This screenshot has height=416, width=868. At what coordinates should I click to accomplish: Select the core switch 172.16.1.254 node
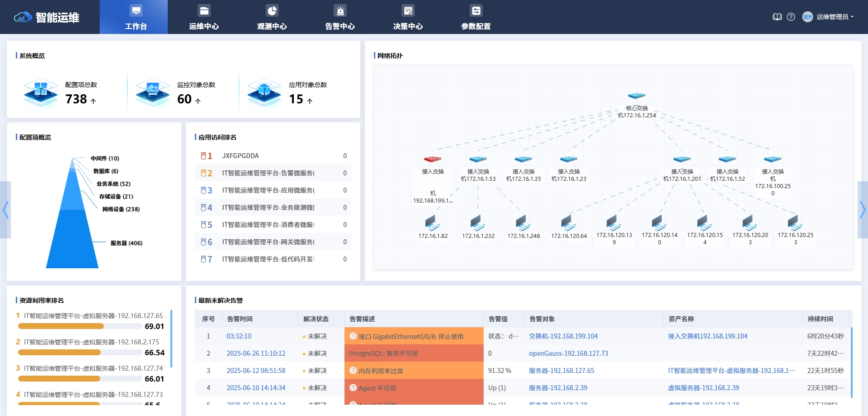pyautogui.click(x=636, y=96)
